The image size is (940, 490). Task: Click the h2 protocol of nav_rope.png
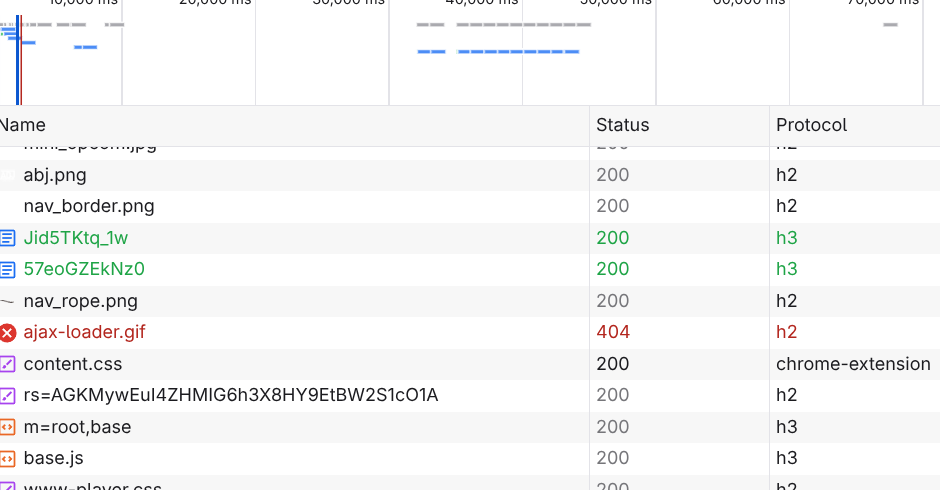tap(787, 301)
